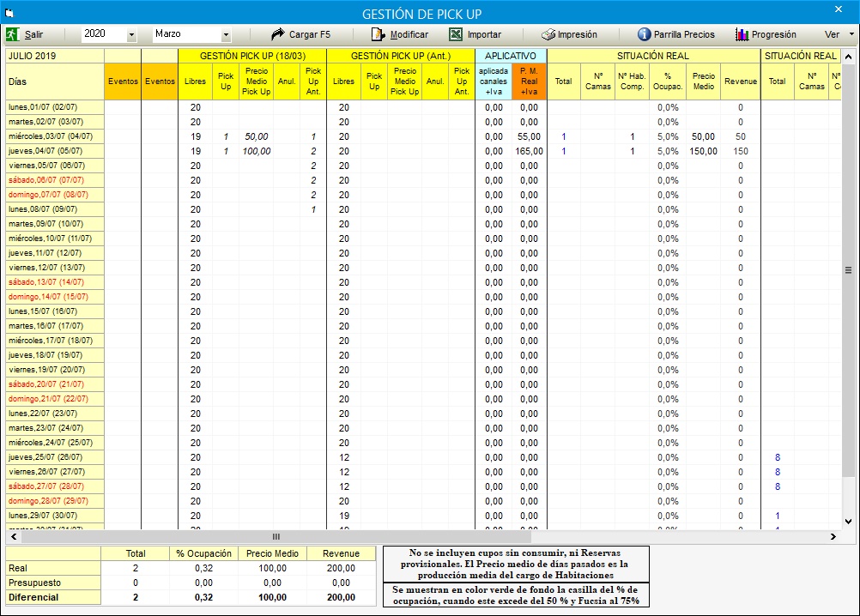Viewport: 860px width, 616px height.
Task: Click the Parrilla Precios button label
Action: 685,34
